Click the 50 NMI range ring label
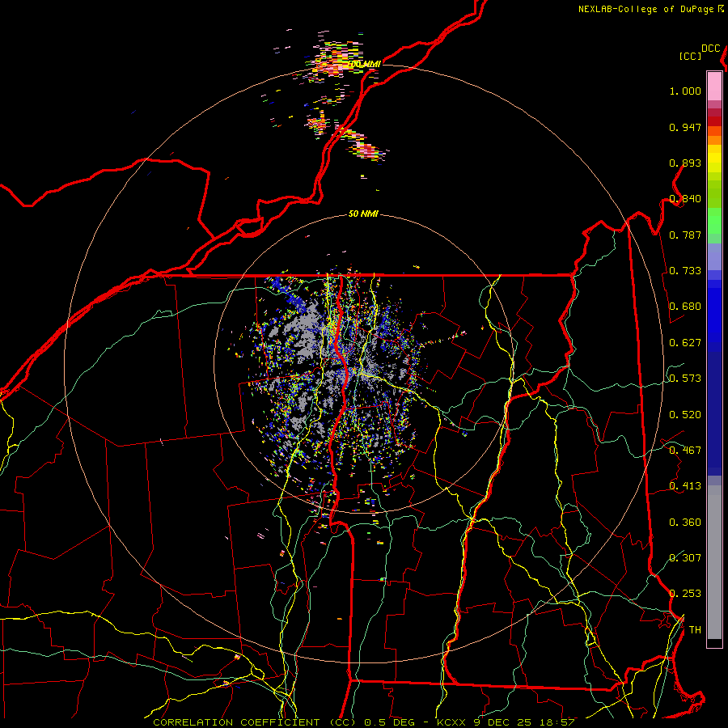 (x=363, y=214)
